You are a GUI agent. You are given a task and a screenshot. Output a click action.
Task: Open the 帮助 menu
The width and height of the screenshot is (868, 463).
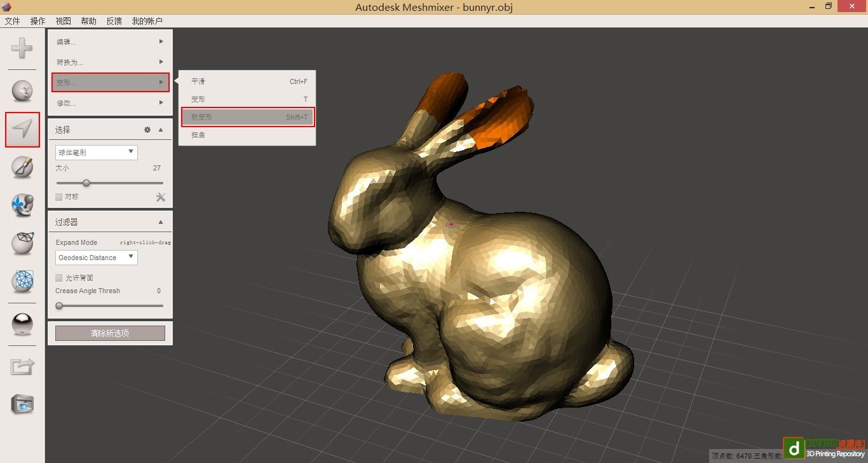click(x=88, y=21)
